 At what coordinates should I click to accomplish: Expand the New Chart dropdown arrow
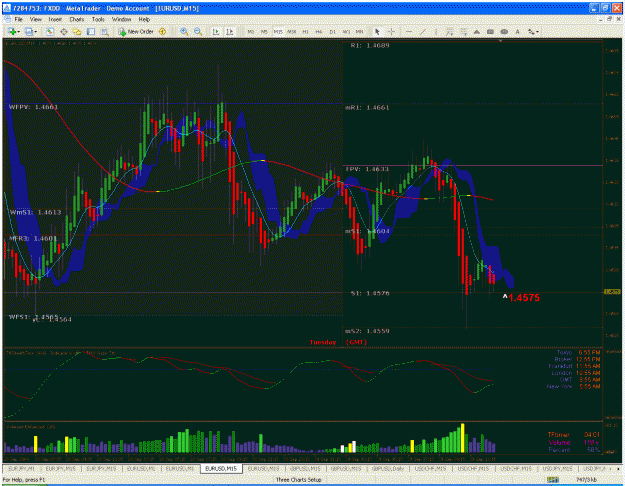[x=19, y=32]
